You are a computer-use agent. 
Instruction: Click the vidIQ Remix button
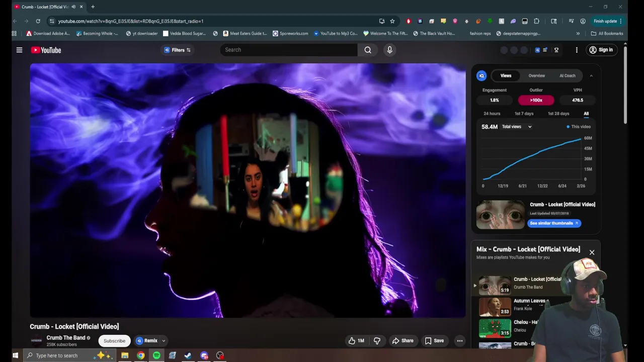click(x=147, y=341)
